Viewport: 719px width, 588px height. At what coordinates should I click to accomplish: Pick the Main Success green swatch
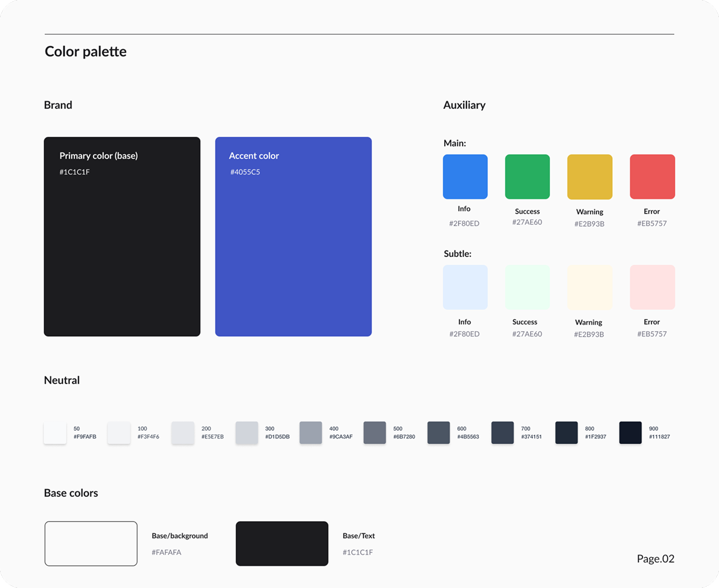527,177
